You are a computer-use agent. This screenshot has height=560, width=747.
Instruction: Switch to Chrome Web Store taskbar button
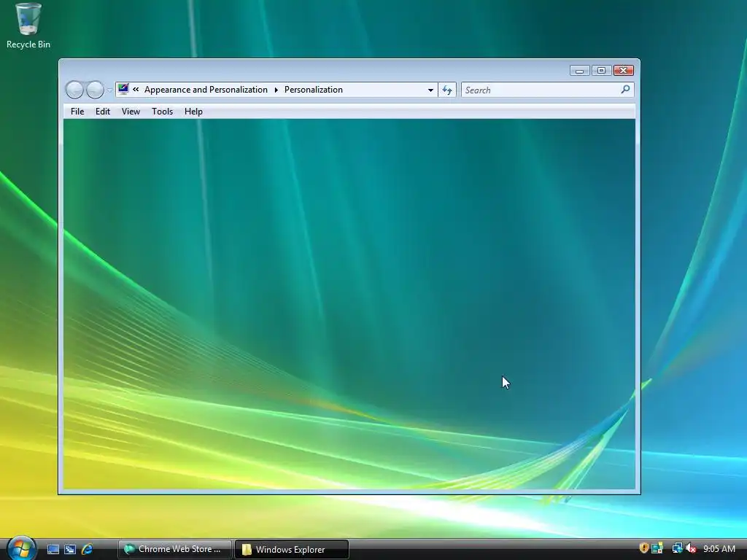pyautogui.click(x=175, y=549)
